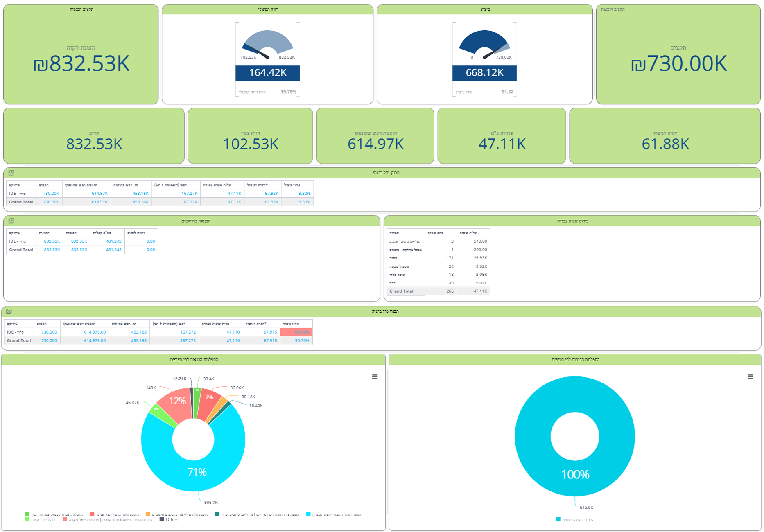The width and height of the screenshot is (764, 532).
Task: Click expand icon on planning panel showing 90.70%
Action: (9, 311)
